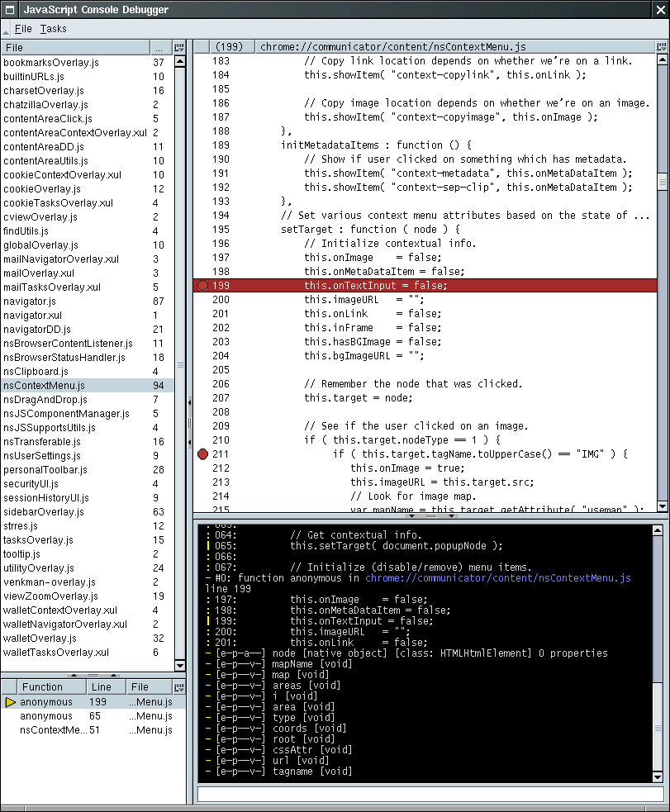Click console output scrollbar down arrow

658,776
